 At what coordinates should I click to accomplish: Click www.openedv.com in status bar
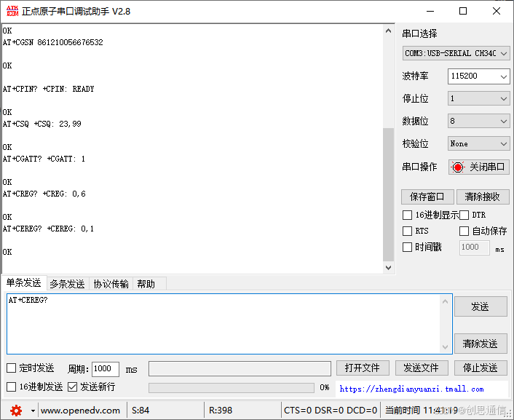pos(80,411)
